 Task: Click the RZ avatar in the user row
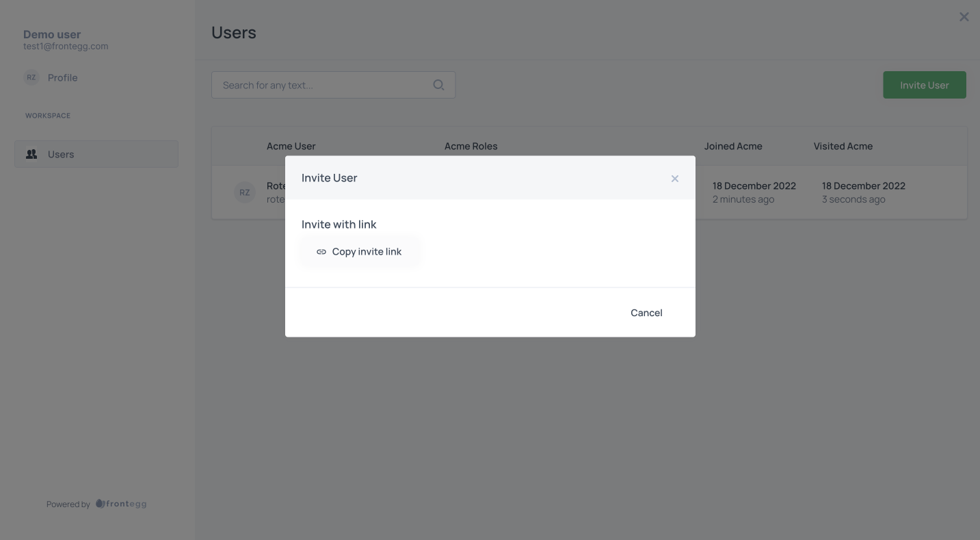pyautogui.click(x=244, y=192)
